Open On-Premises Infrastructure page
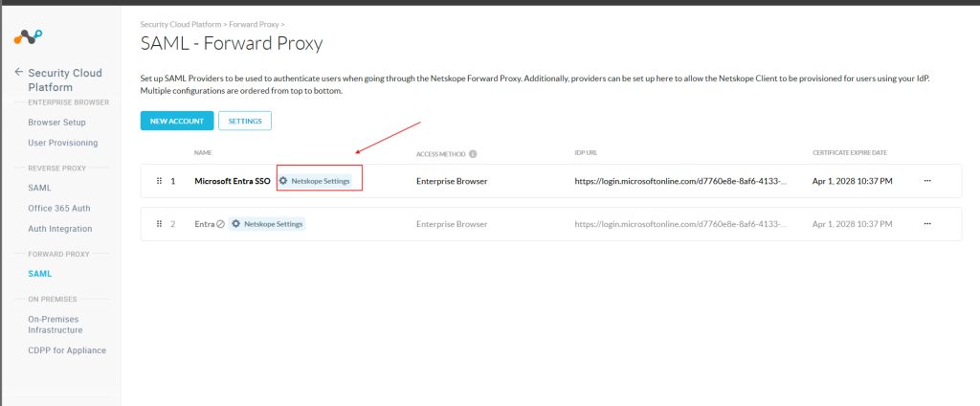This screenshot has width=980, height=406. [56, 324]
